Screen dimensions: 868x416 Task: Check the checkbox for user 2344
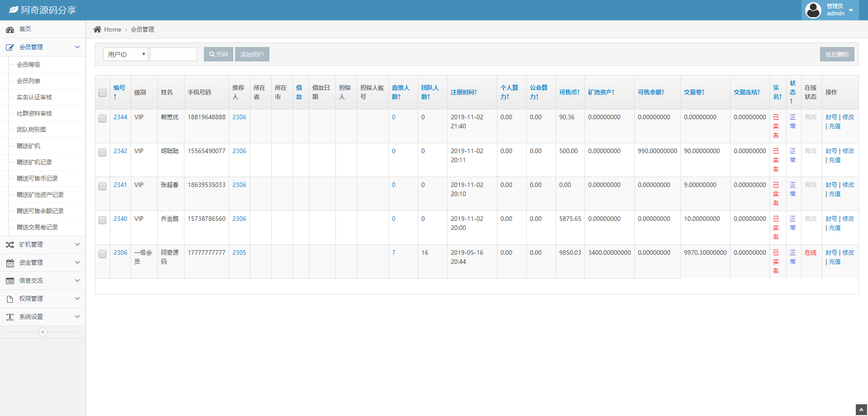tap(103, 118)
